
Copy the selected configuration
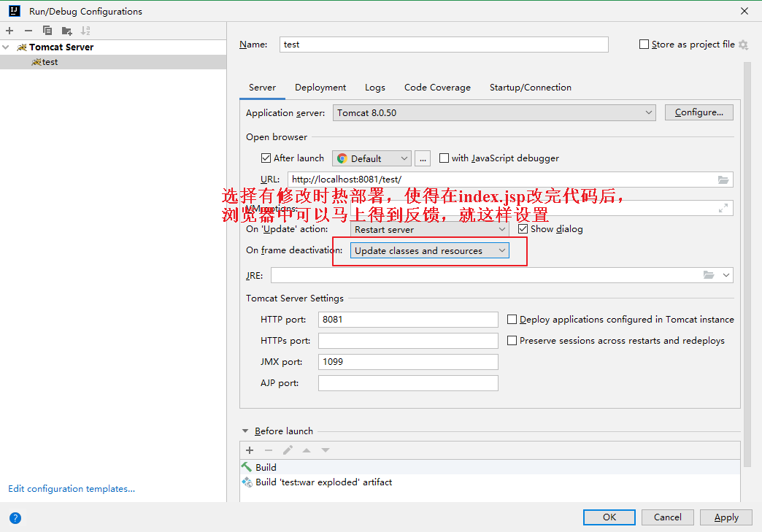pyautogui.click(x=47, y=31)
